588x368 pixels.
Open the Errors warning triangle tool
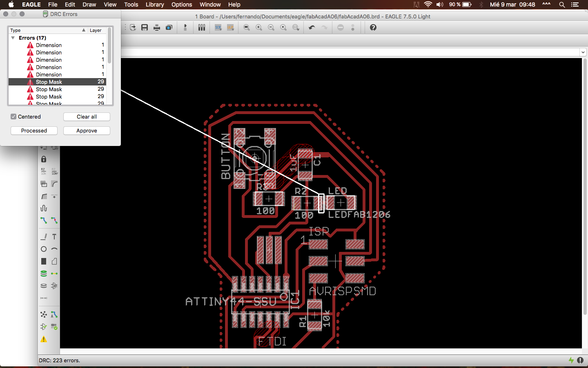pyautogui.click(x=44, y=339)
